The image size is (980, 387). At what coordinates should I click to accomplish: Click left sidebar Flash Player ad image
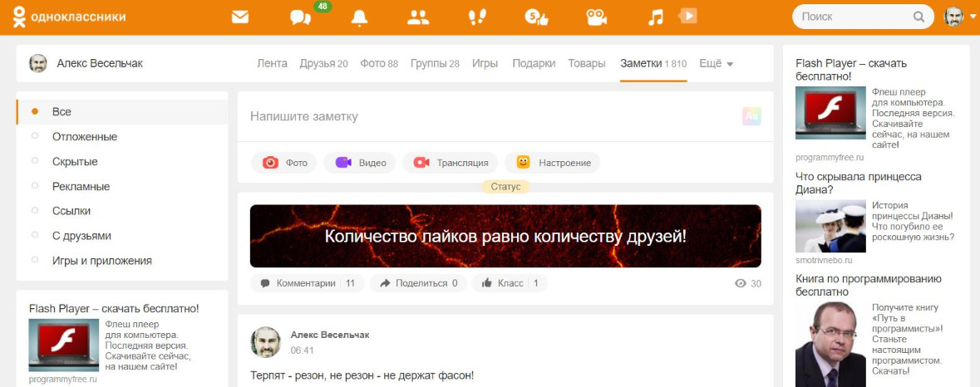coord(64,345)
